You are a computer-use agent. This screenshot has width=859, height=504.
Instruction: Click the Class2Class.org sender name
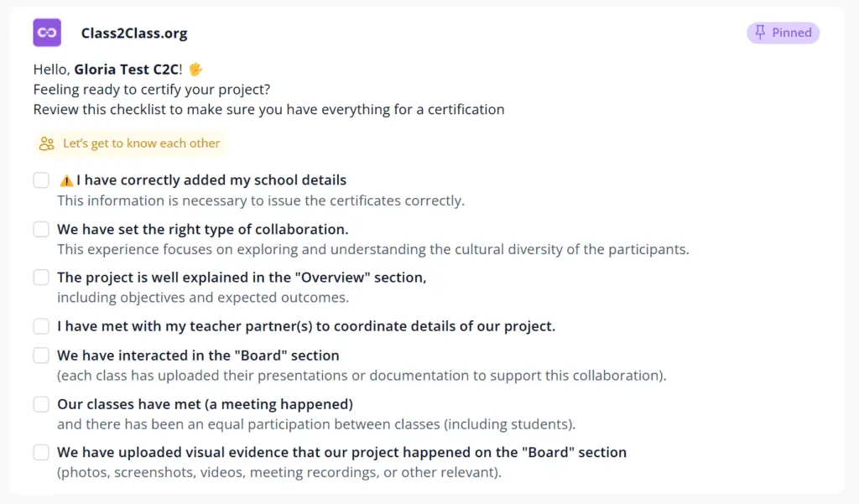coord(134,33)
